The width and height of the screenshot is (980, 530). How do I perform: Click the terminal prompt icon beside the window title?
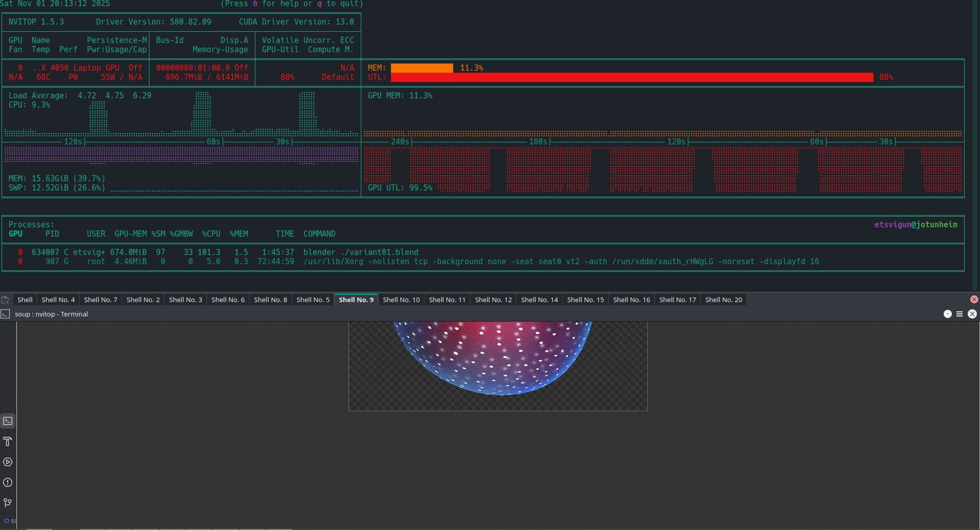click(5, 314)
